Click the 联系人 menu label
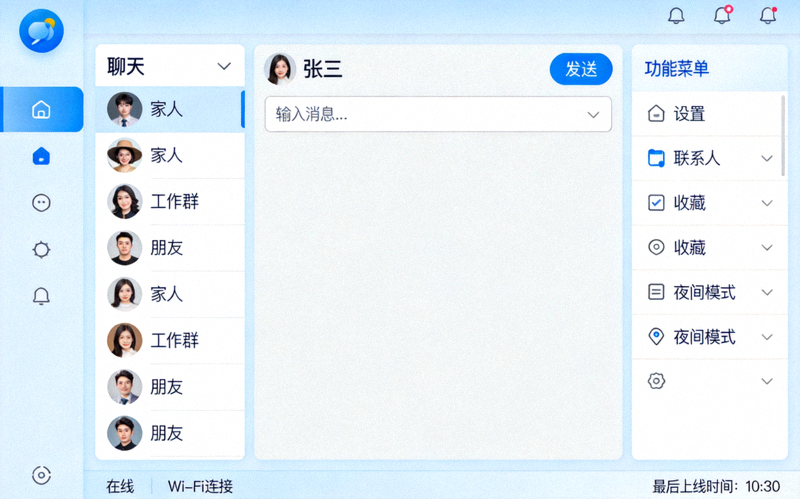The height and width of the screenshot is (499, 800). coord(696,158)
